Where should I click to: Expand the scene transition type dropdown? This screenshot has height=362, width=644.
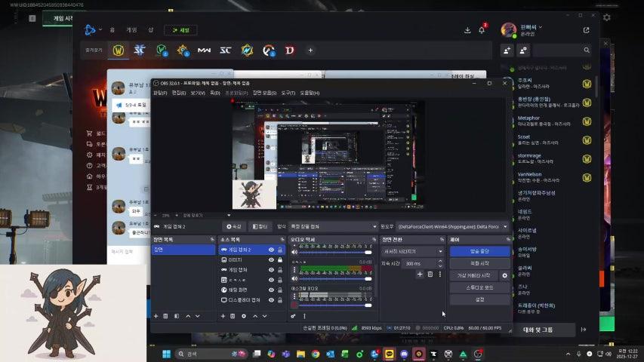[413, 251]
